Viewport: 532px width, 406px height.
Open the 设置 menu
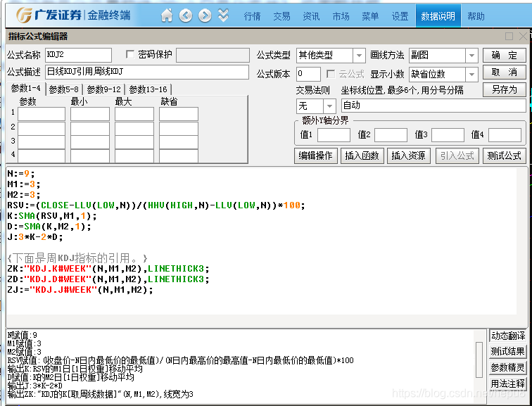point(400,16)
